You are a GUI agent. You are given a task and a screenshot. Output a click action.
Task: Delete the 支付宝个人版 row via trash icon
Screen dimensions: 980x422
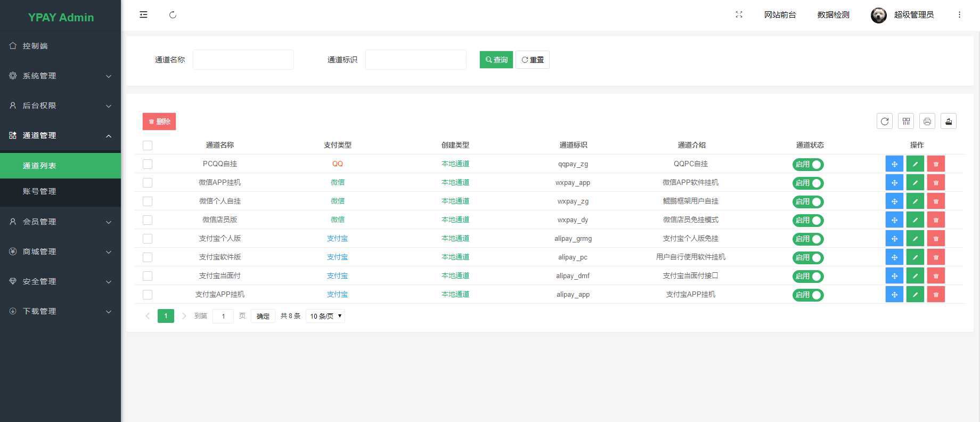click(936, 239)
